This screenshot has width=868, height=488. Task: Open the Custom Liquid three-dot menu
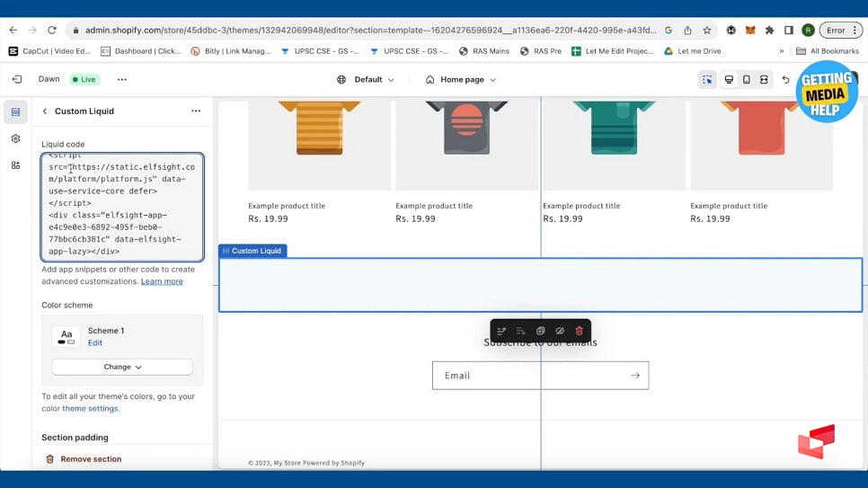(196, 111)
